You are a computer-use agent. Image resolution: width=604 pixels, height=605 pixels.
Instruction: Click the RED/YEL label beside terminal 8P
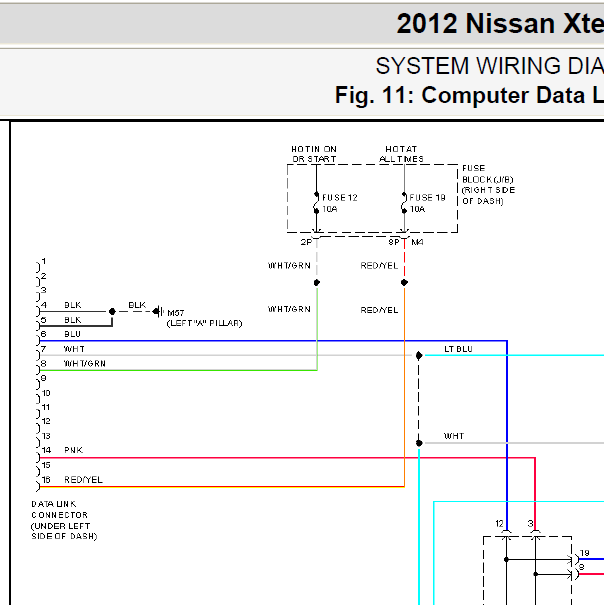379,265
